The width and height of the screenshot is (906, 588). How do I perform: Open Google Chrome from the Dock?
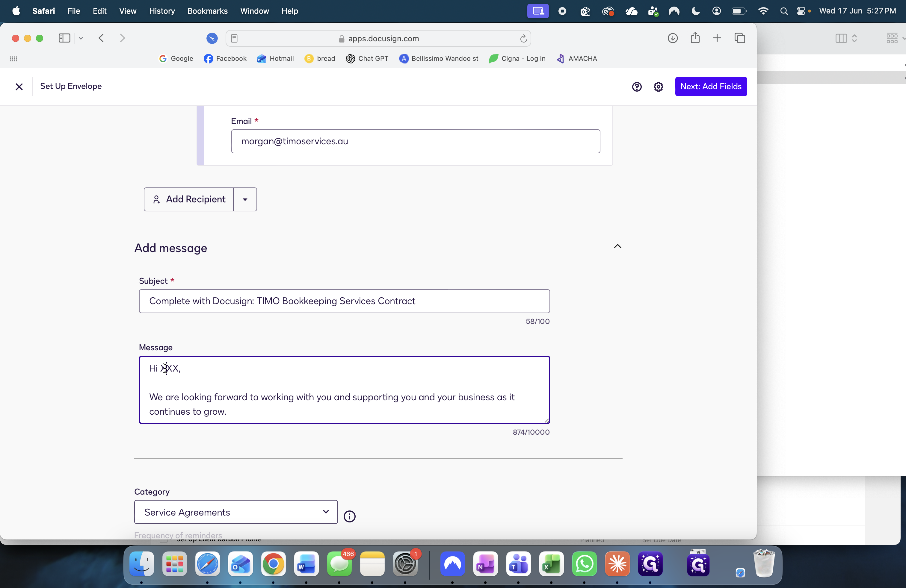click(x=273, y=563)
